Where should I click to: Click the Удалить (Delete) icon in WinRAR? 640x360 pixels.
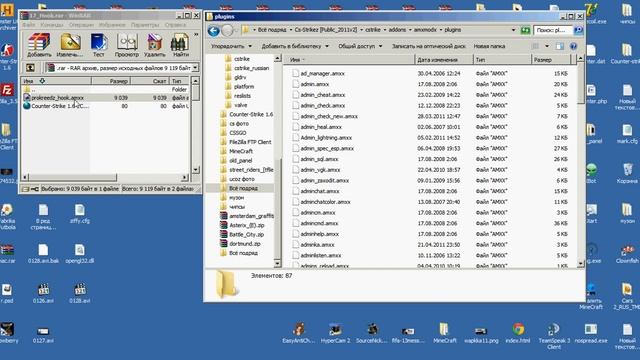coord(155,42)
